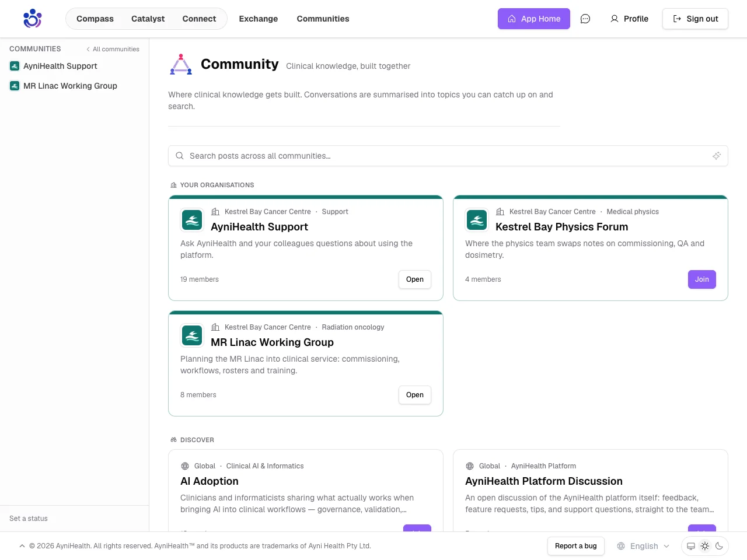Click the Report a bug button

click(x=576, y=546)
